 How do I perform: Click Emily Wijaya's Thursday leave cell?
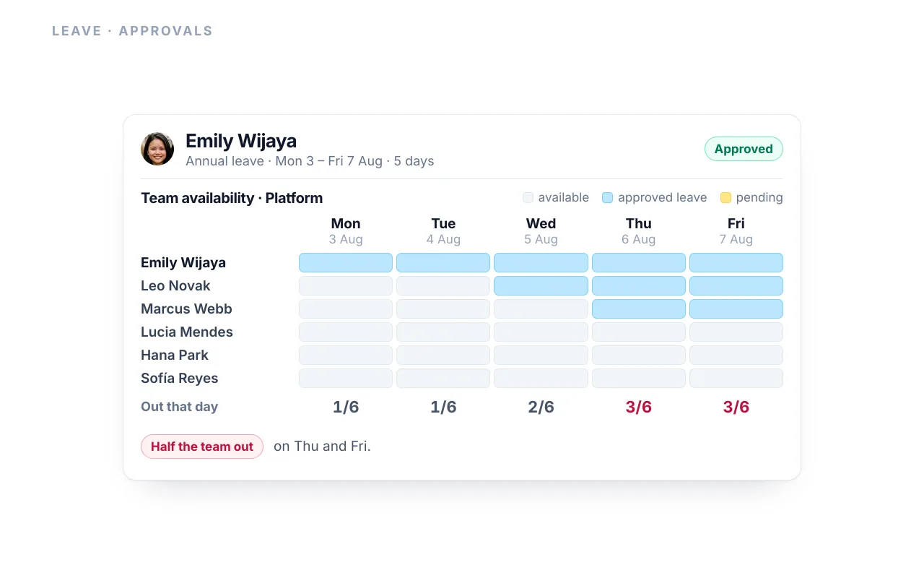639,262
